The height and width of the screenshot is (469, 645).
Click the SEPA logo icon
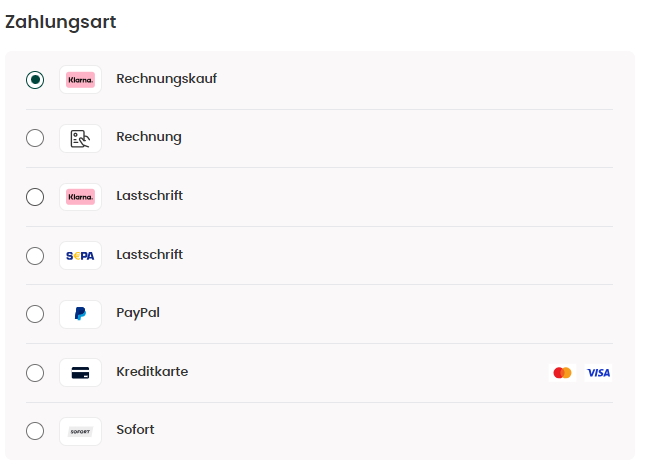pos(80,255)
